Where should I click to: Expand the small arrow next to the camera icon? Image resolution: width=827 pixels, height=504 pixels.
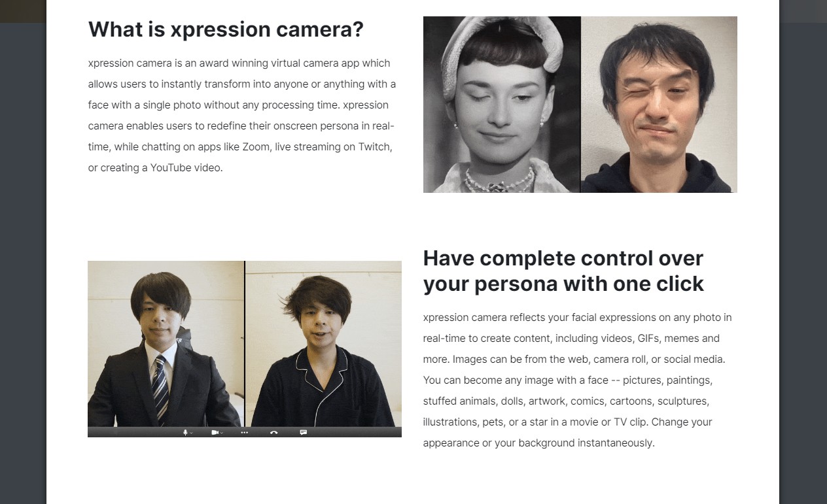(x=222, y=433)
